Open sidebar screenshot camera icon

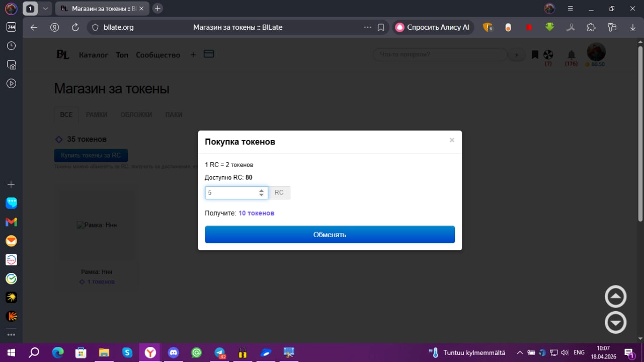tap(11, 65)
